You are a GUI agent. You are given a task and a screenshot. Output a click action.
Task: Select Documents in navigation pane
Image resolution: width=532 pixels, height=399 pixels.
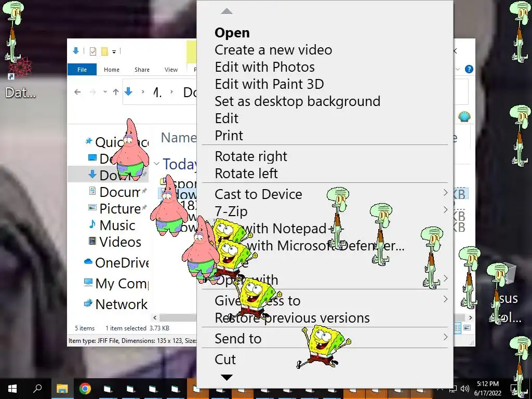[x=117, y=192]
